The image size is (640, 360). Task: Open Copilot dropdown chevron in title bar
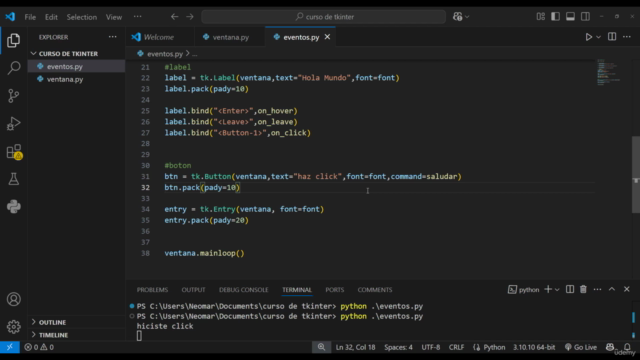[x=467, y=17]
